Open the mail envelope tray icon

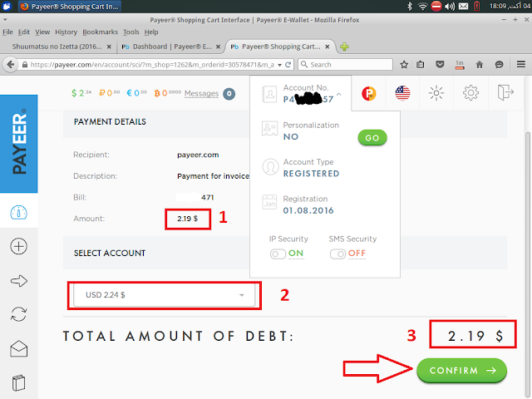(x=464, y=6)
